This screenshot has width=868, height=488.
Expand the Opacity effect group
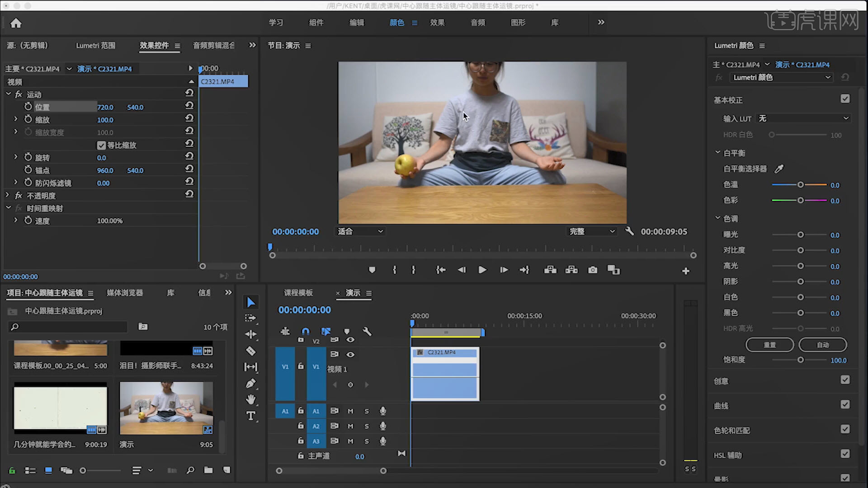pyautogui.click(x=7, y=196)
